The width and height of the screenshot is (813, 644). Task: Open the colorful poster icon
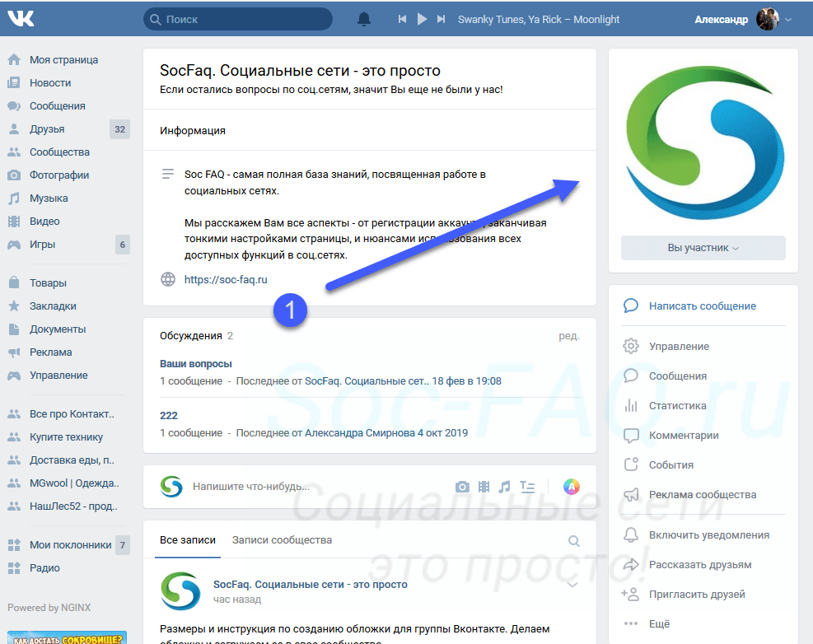pos(572,487)
